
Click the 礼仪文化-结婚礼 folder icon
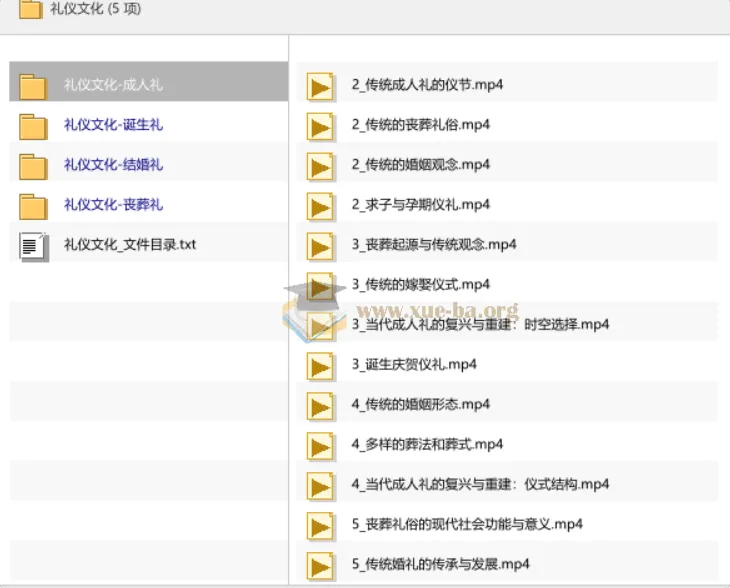click(33, 167)
